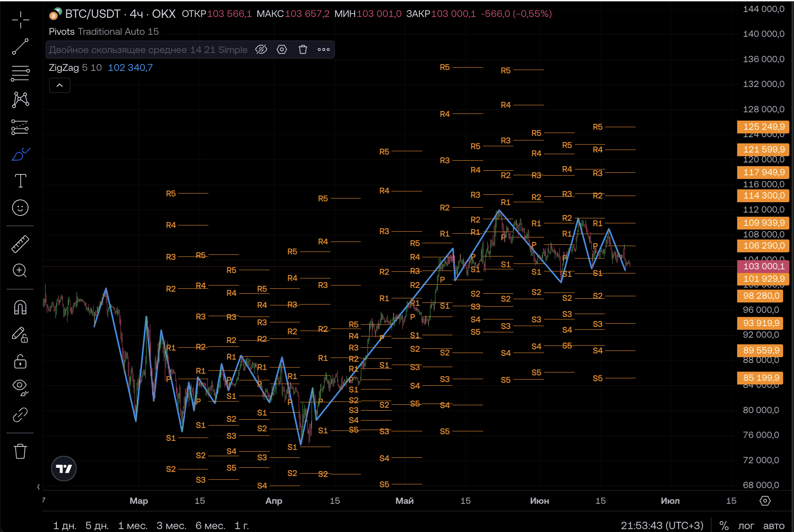The height and width of the screenshot is (532, 794).
Task: Click ZigZag value 102 340,7
Action: tap(130, 68)
